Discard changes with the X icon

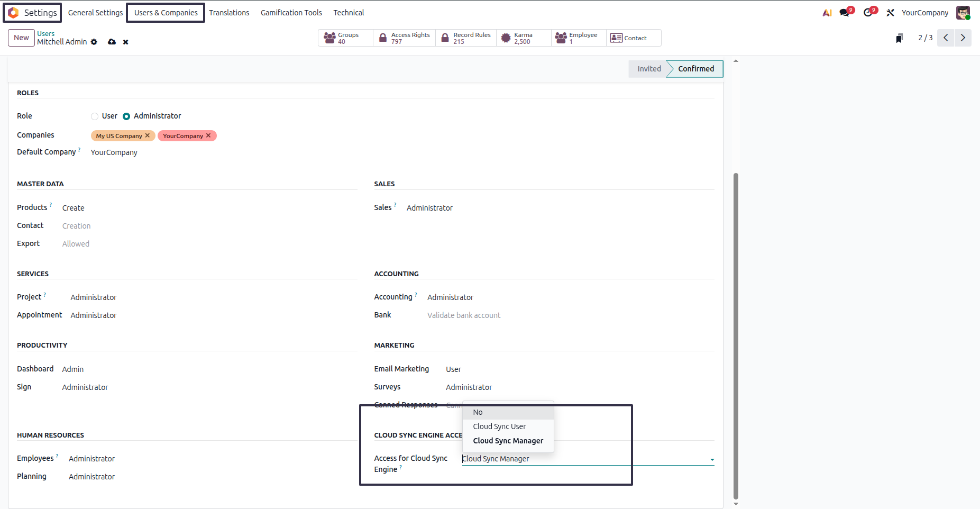pyautogui.click(x=126, y=42)
